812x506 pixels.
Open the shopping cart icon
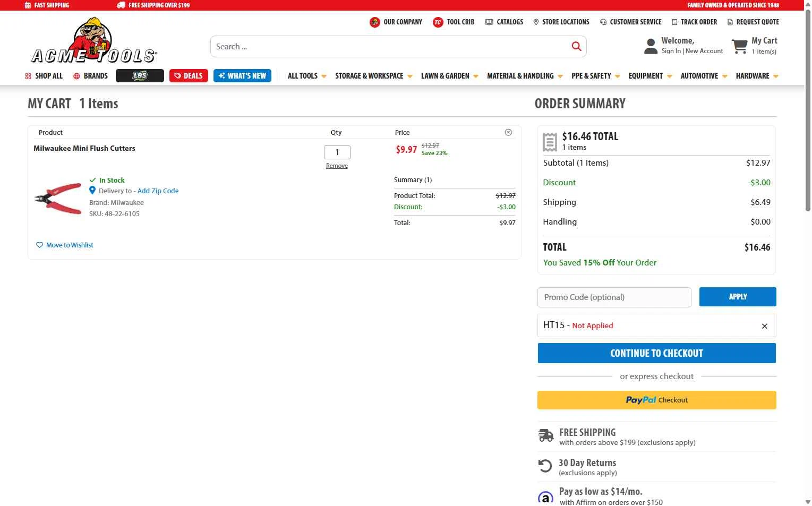click(739, 46)
